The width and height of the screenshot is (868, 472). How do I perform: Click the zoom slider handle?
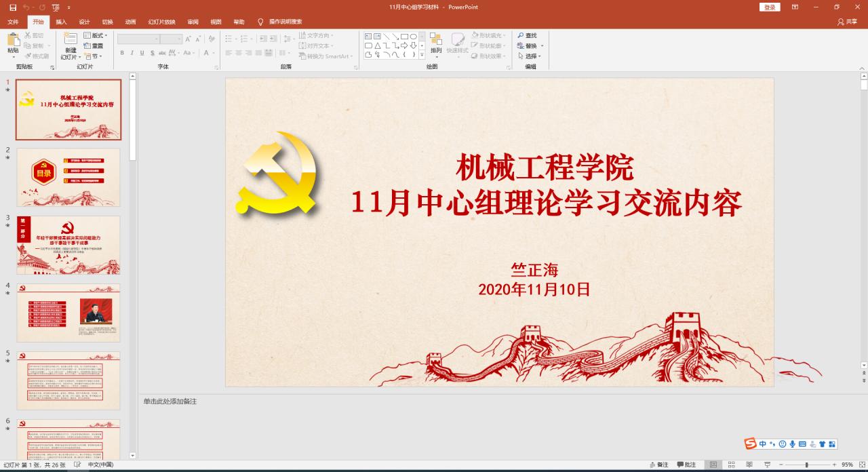806,465
